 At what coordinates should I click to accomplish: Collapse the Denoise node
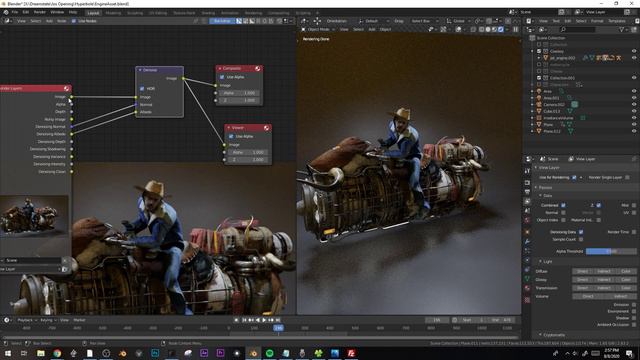(140, 70)
